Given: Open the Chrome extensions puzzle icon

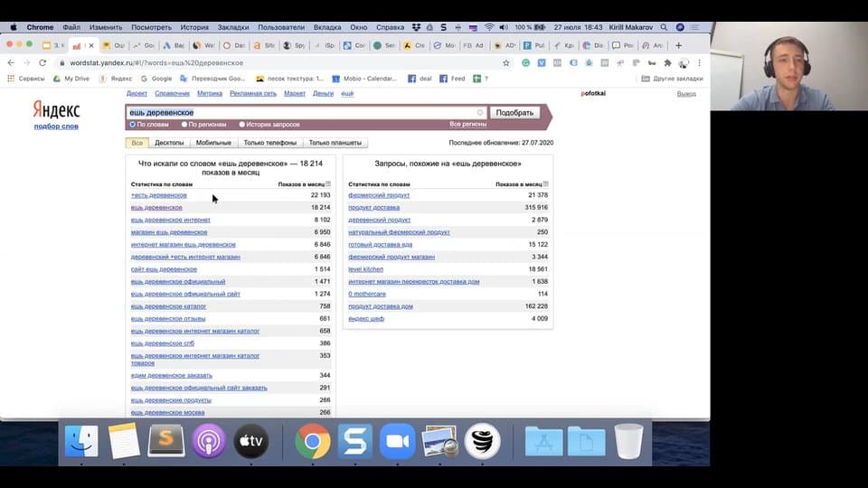Looking at the screenshot, I should (x=667, y=63).
